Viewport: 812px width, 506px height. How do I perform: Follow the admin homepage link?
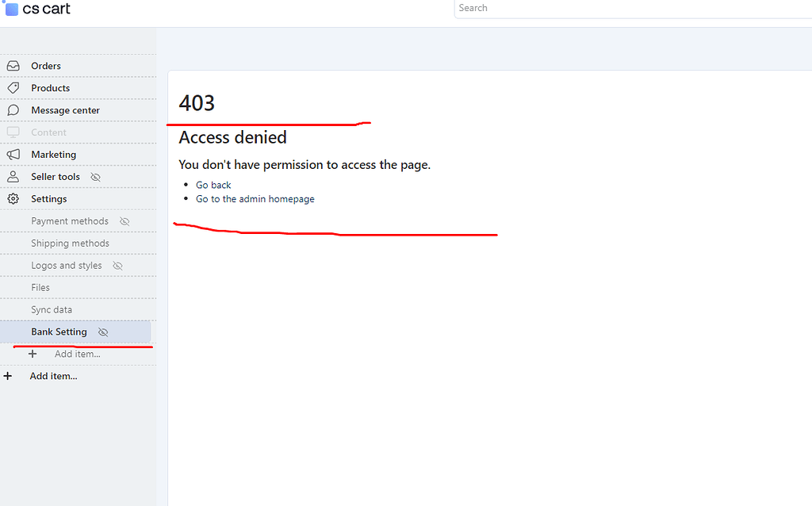[255, 199]
